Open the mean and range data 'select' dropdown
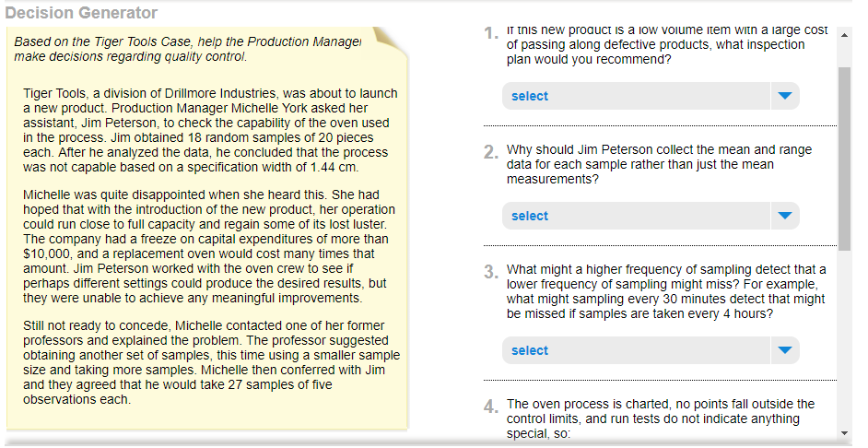The height and width of the screenshot is (448, 868). (x=651, y=216)
